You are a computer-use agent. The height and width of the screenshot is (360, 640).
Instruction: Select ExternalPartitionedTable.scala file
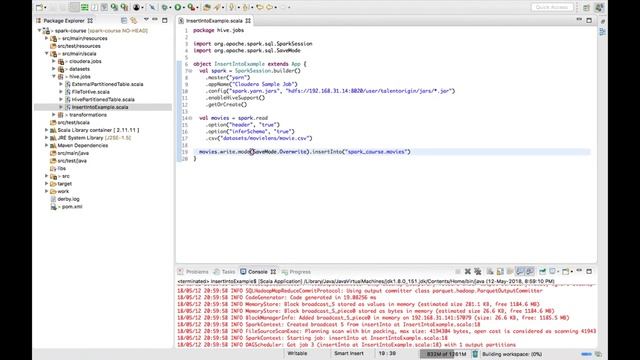point(107,84)
